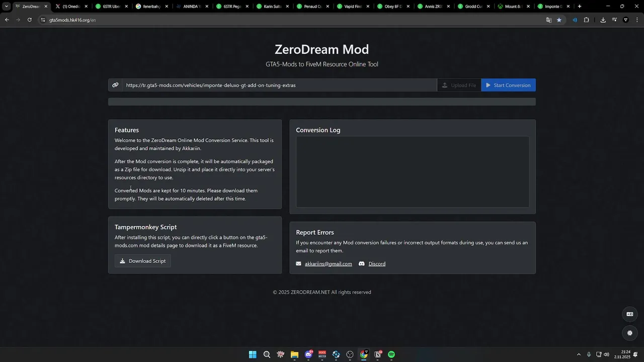
Task: Open Discord from the taskbar
Action: point(308,354)
